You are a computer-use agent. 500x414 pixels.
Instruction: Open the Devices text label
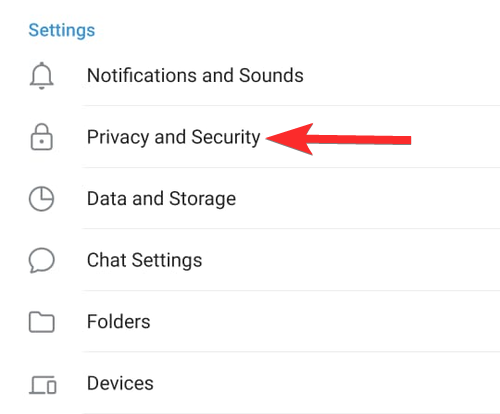[120, 383]
